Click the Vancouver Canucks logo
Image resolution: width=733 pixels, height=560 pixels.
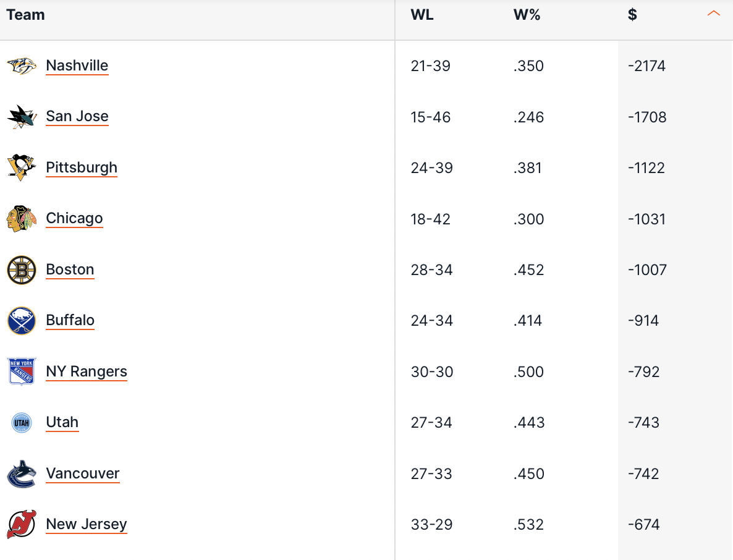tap(22, 473)
